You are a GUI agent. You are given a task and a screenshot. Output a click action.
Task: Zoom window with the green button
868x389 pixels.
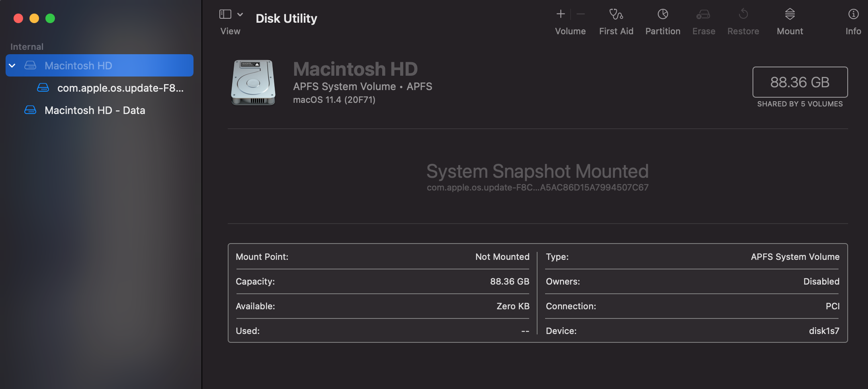(x=50, y=18)
